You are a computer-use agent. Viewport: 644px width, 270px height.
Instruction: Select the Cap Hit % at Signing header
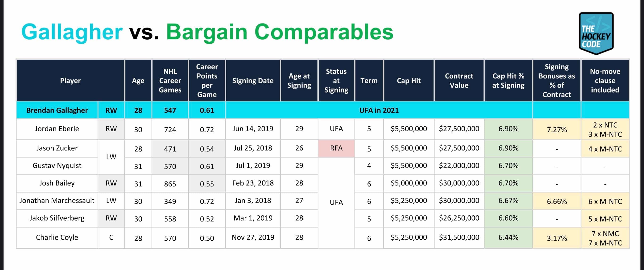pyautogui.click(x=508, y=81)
